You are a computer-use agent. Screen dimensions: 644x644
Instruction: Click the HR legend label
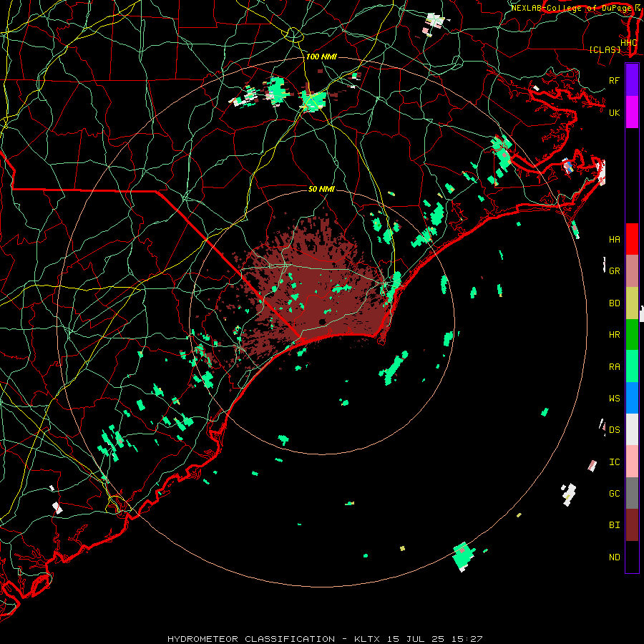[x=615, y=335]
